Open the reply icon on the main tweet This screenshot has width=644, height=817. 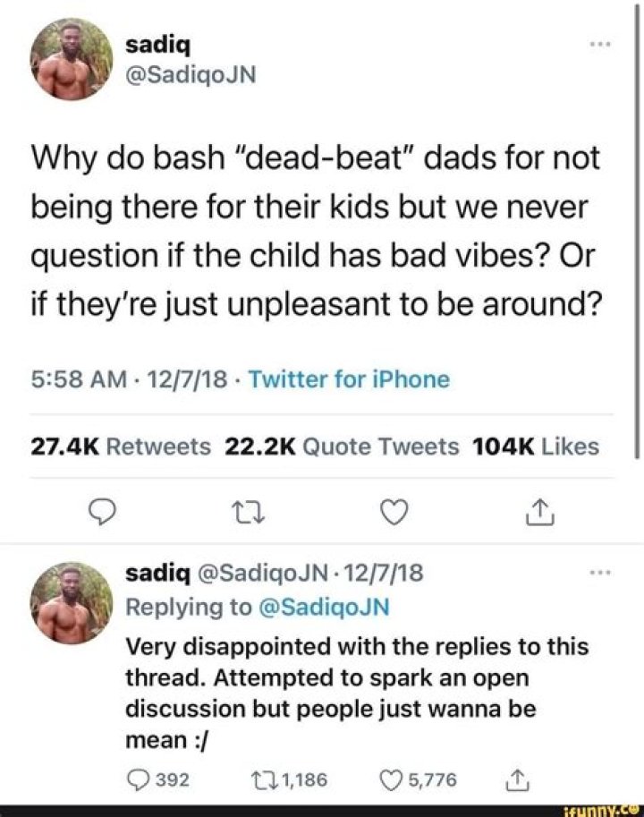101,513
